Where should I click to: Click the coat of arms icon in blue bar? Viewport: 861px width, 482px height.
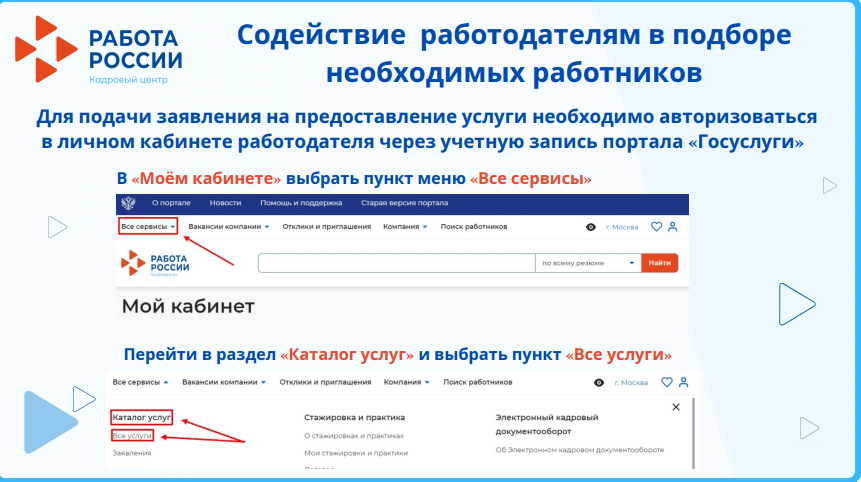point(128,203)
